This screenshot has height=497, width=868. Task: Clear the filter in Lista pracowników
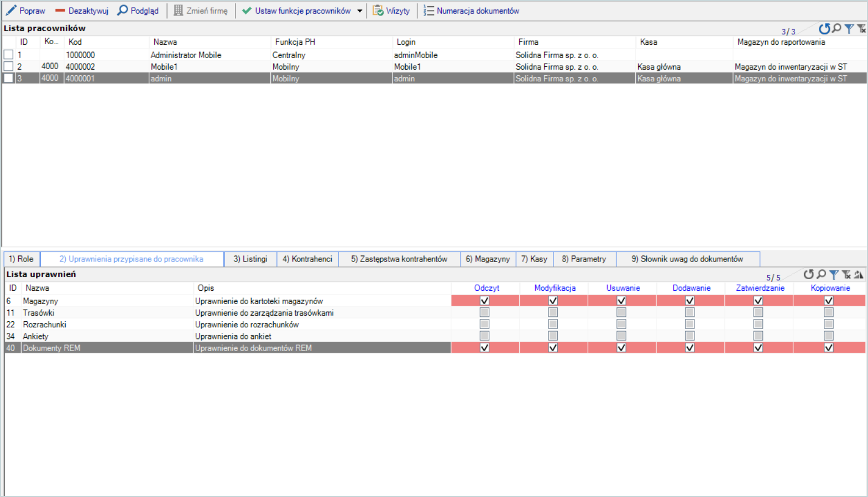point(861,29)
